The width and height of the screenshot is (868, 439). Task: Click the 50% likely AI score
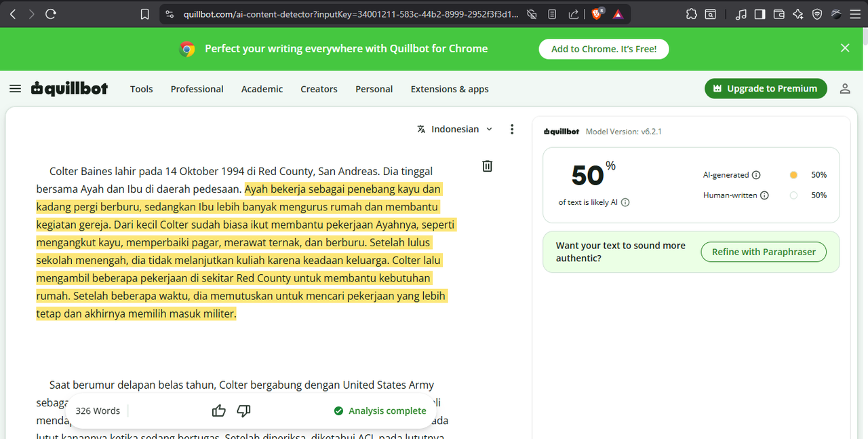(x=594, y=175)
